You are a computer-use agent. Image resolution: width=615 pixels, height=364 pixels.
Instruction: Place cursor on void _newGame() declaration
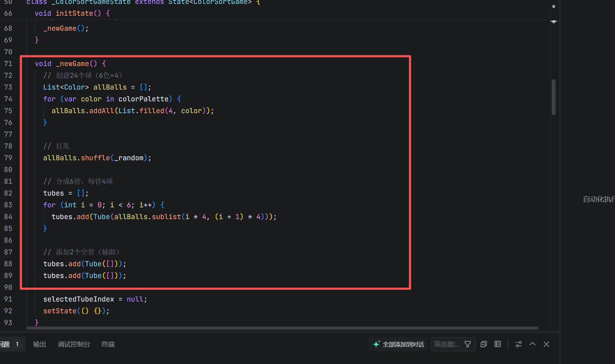point(70,64)
